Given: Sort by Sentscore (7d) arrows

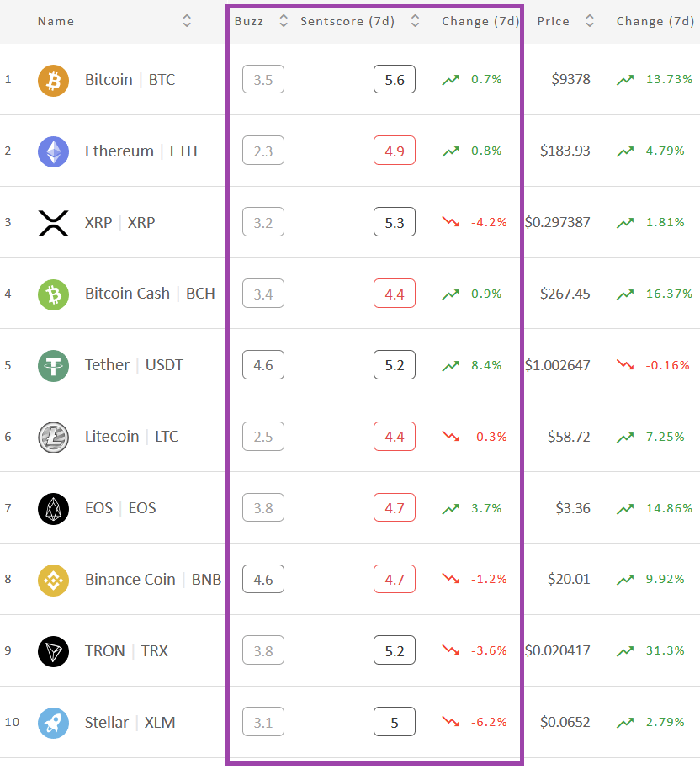Looking at the screenshot, I should 415,20.
